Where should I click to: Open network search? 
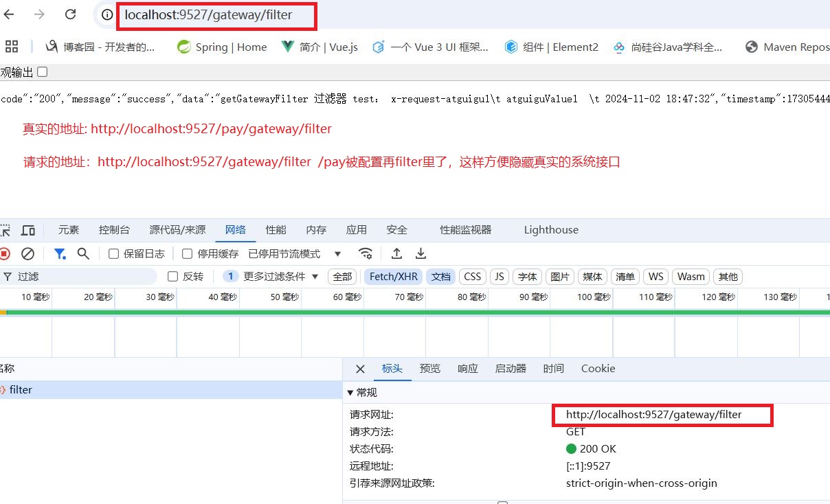click(83, 254)
